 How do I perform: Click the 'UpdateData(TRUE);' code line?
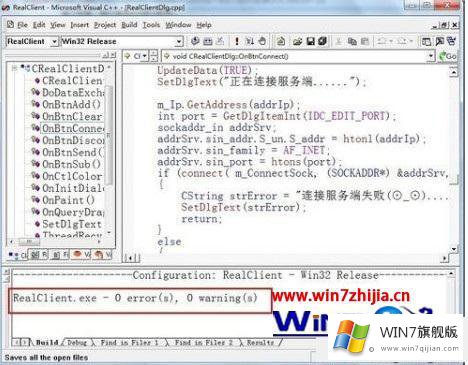[x=208, y=70]
